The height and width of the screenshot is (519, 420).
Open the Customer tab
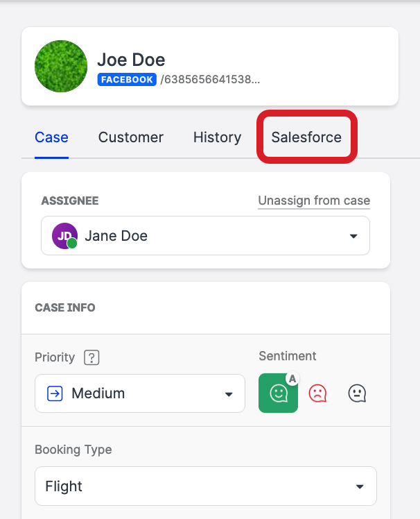[131, 137]
